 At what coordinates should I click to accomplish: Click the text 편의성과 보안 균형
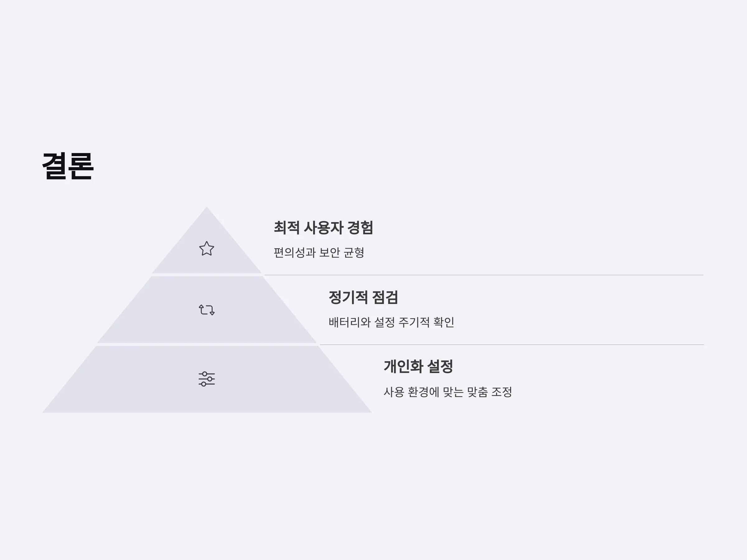(x=319, y=253)
